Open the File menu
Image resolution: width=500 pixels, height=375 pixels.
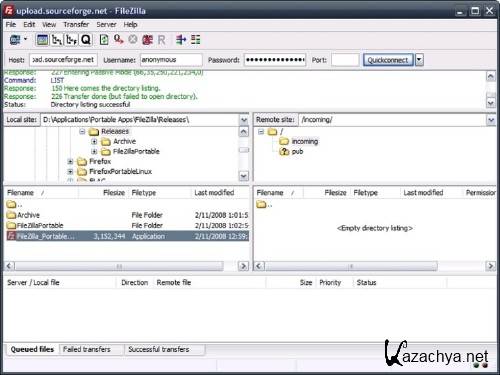pos(11,25)
